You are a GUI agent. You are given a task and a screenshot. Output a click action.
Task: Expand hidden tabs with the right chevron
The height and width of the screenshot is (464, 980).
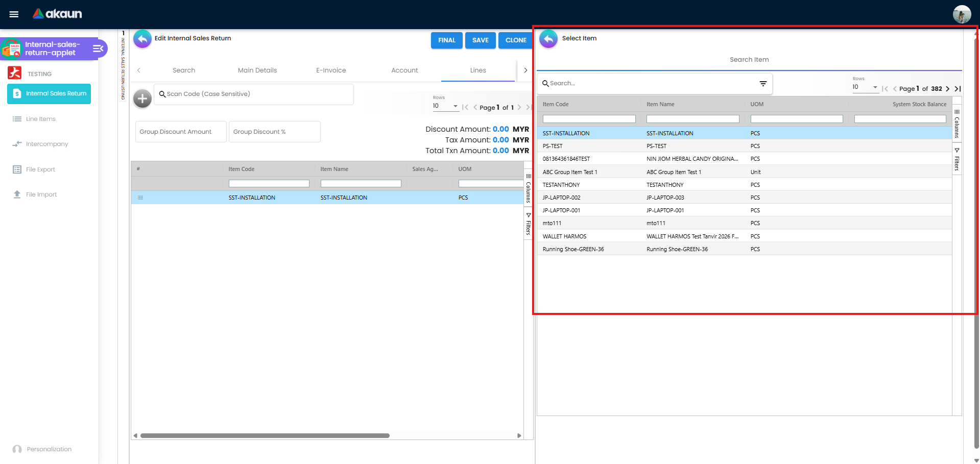[x=525, y=70]
